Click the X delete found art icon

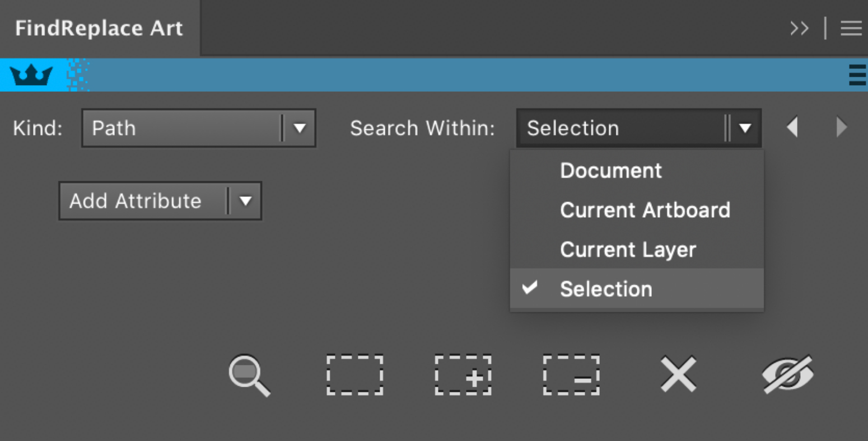(678, 374)
